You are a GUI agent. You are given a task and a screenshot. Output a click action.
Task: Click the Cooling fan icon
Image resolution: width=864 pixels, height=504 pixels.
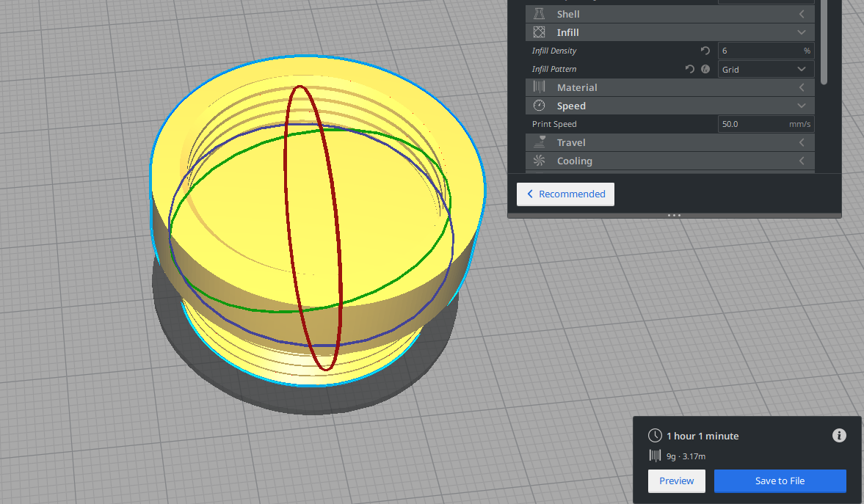click(x=539, y=160)
